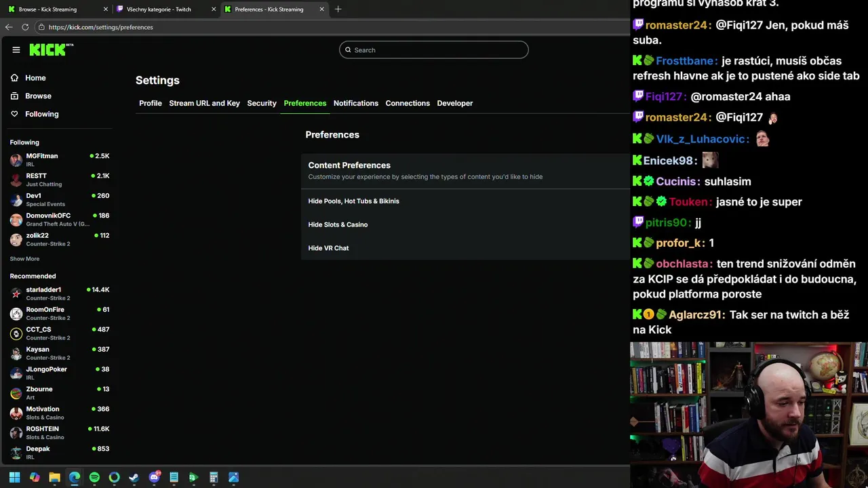The image size is (868, 488).
Task: Click username Frosttbane in chat overlay
Action: point(686,60)
